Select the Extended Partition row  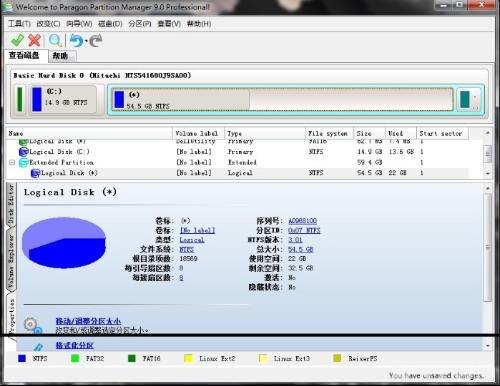(x=238, y=162)
